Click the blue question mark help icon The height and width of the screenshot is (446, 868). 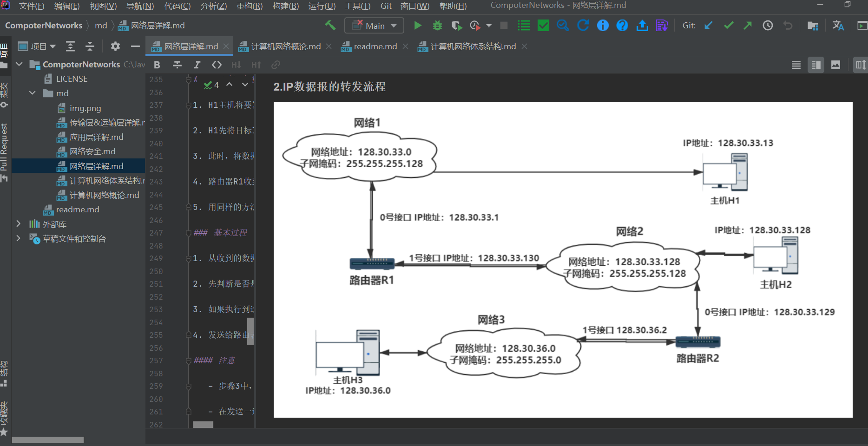point(622,26)
